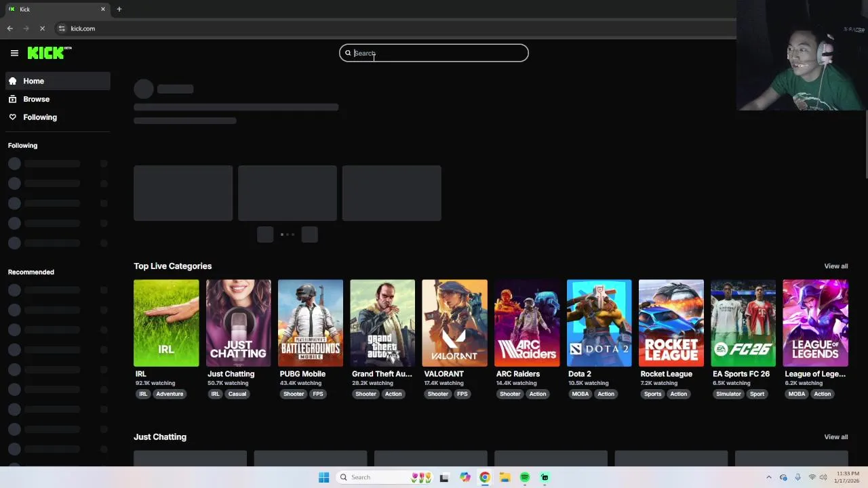
Task: Open Browse in sidebar
Action: (x=58, y=99)
